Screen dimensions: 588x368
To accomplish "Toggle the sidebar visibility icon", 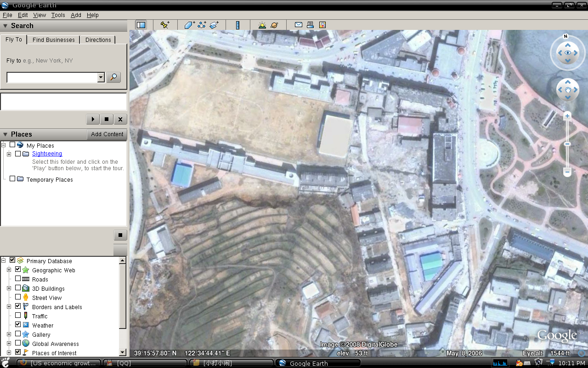I will [141, 25].
